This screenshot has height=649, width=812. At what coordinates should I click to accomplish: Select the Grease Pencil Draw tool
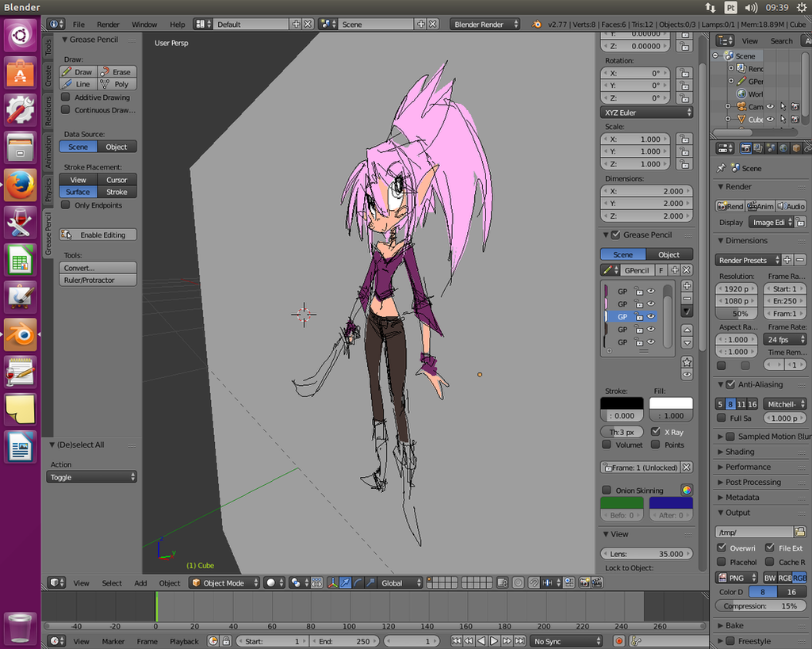[79, 72]
